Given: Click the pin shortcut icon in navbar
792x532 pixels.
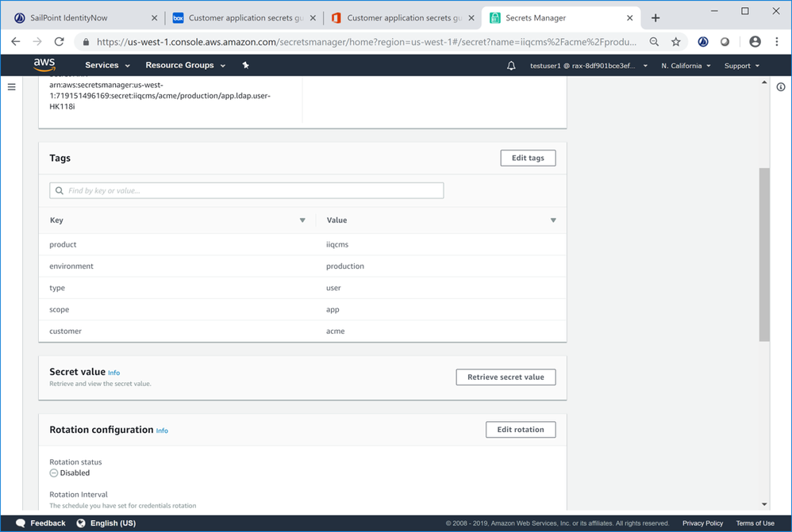Looking at the screenshot, I should click(x=245, y=65).
